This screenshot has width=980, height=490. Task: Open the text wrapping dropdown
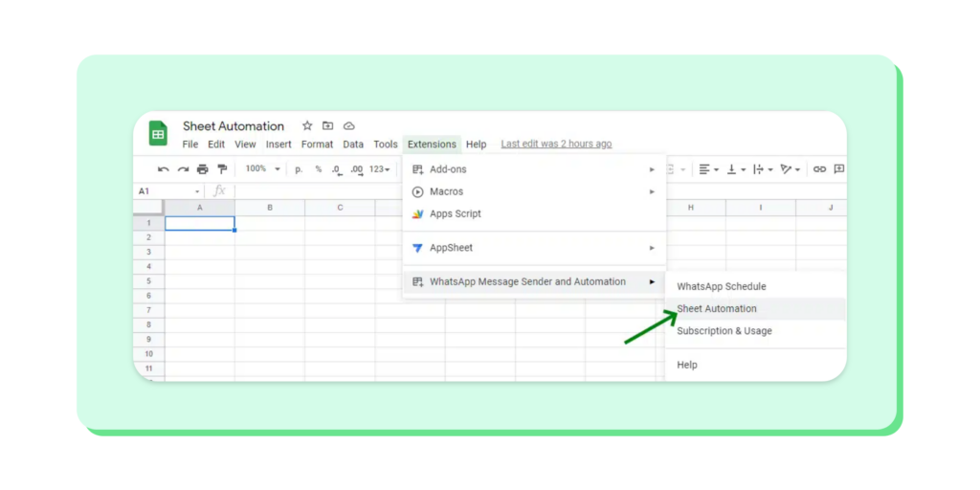pos(763,169)
